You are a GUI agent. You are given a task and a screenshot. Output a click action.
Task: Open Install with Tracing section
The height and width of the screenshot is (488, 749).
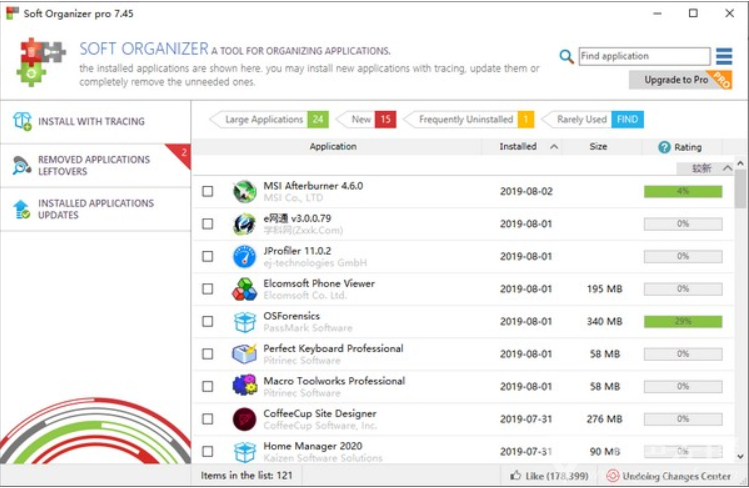[x=96, y=121]
